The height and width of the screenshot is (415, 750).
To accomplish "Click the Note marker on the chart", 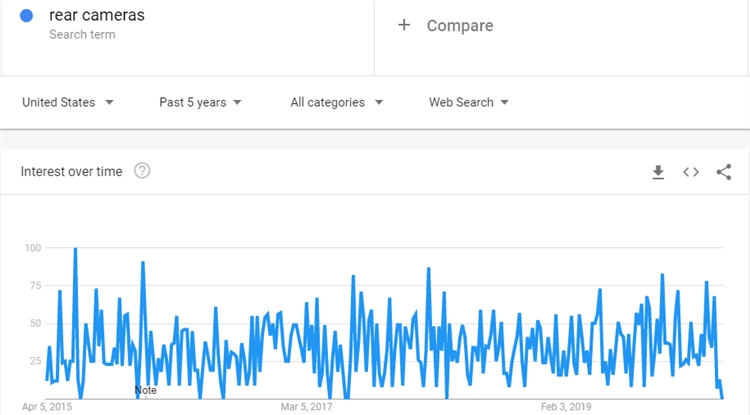I will tap(146, 390).
